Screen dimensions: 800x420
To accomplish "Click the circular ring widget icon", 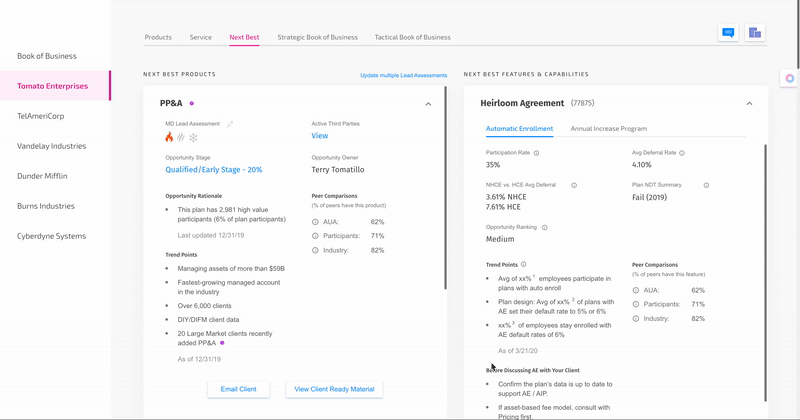I will [x=790, y=78].
